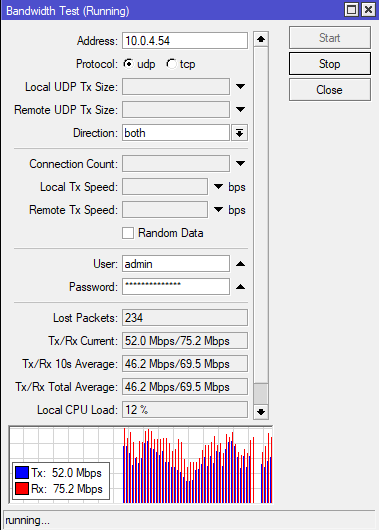Expand the Remote Tx Speed option
This screenshot has height=530, width=379.
[219, 210]
